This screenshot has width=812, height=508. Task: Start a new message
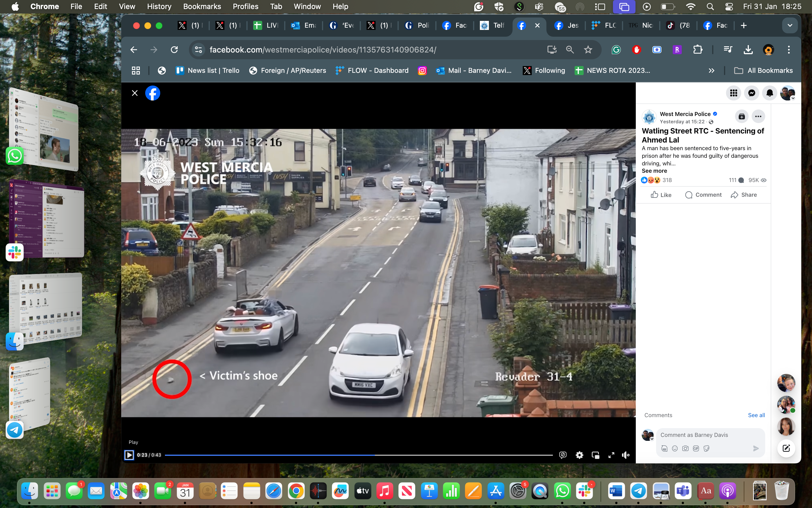[786, 448]
